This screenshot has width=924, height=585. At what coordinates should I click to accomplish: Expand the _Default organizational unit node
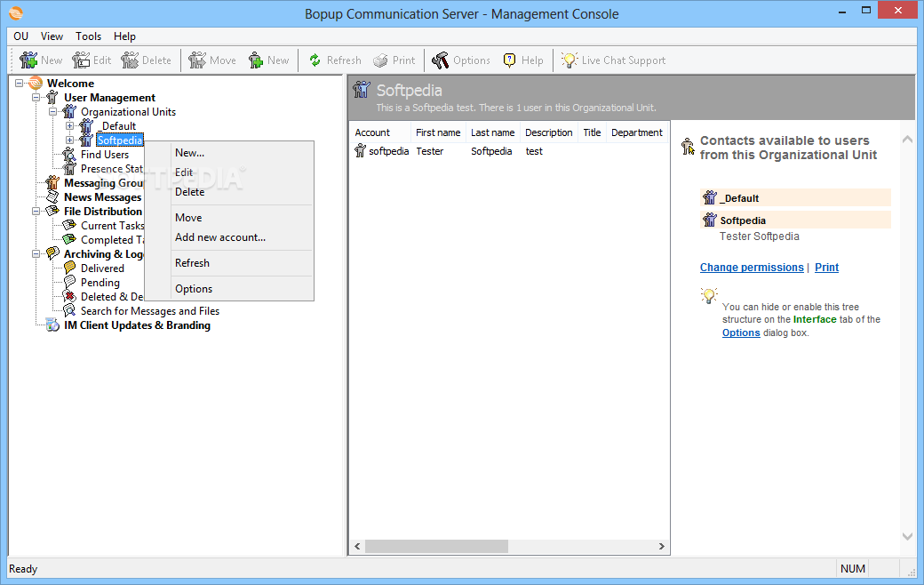[69, 125]
